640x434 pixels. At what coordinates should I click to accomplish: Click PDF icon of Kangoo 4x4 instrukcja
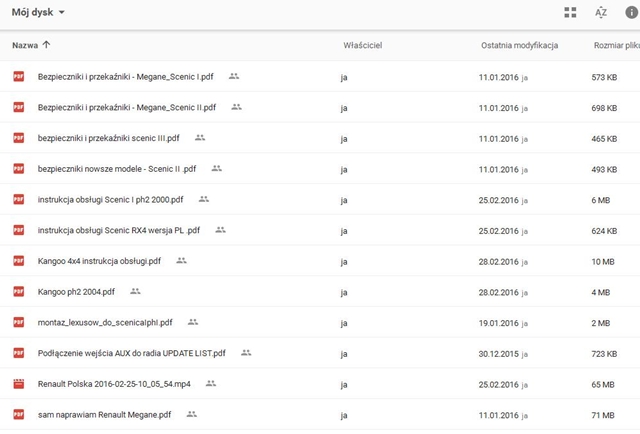19,260
